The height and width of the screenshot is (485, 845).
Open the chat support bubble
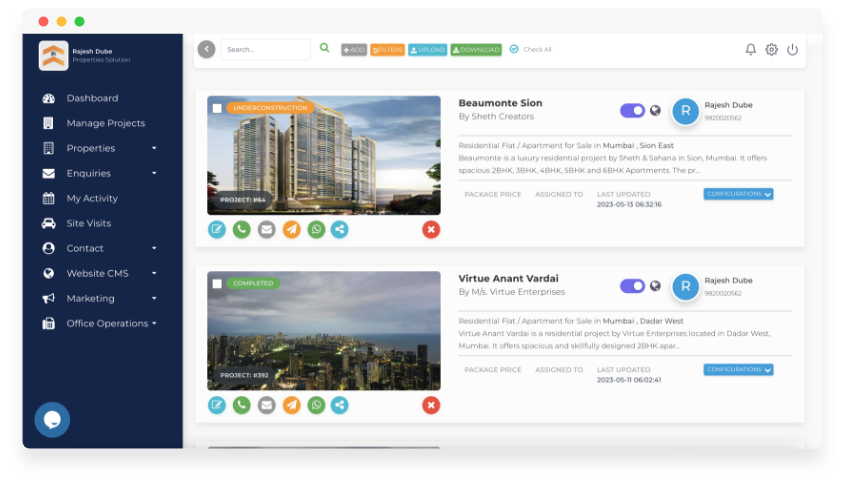click(52, 419)
